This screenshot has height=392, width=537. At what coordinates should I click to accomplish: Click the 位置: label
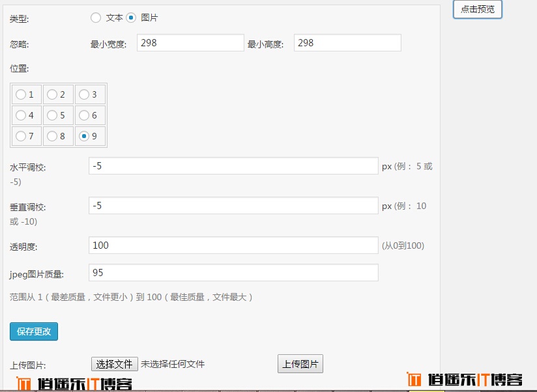[x=19, y=68]
